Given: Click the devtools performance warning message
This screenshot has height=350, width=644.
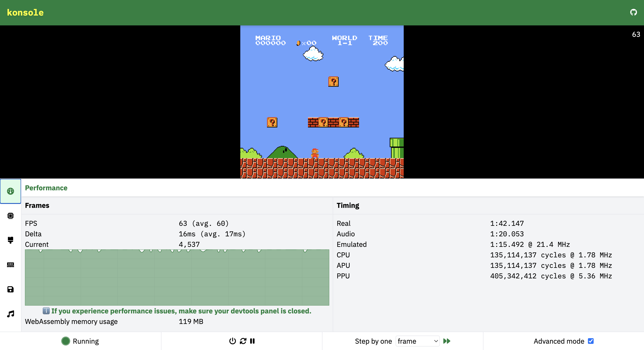Looking at the screenshot, I should click(177, 311).
